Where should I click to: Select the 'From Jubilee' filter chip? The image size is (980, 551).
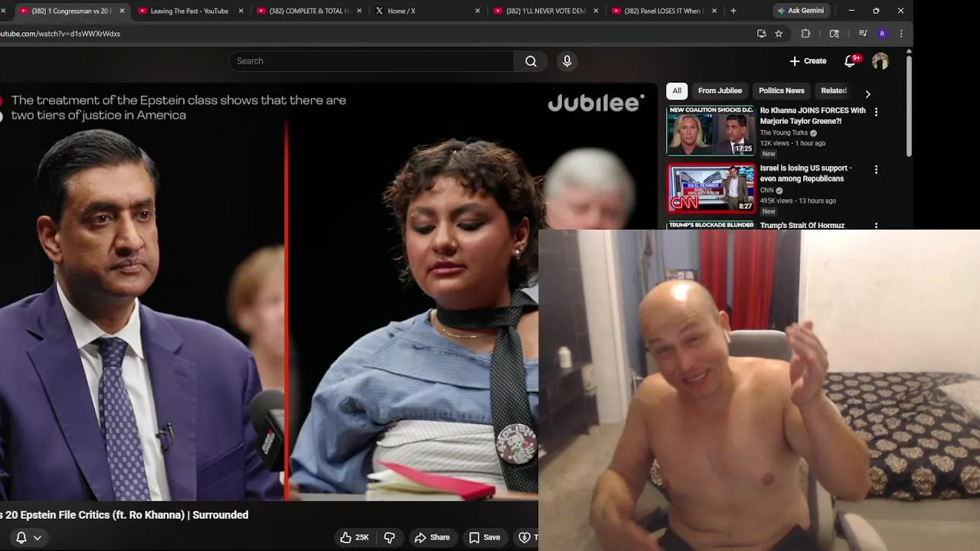click(x=720, y=90)
